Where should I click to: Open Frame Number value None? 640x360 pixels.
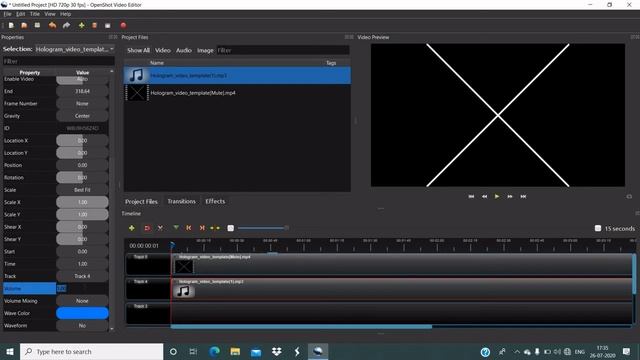82,104
